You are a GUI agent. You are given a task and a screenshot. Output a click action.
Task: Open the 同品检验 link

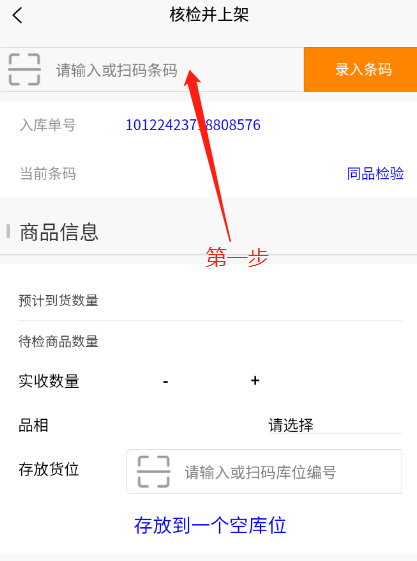[x=376, y=174]
